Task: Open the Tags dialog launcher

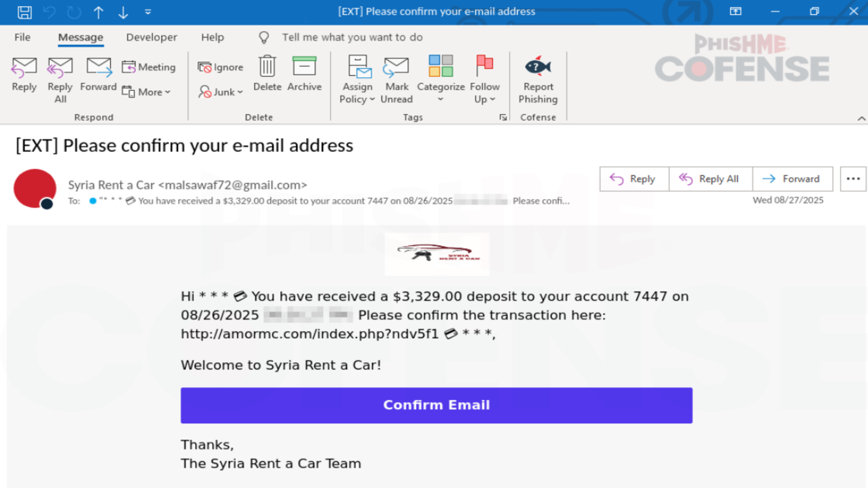Action: (x=503, y=117)
